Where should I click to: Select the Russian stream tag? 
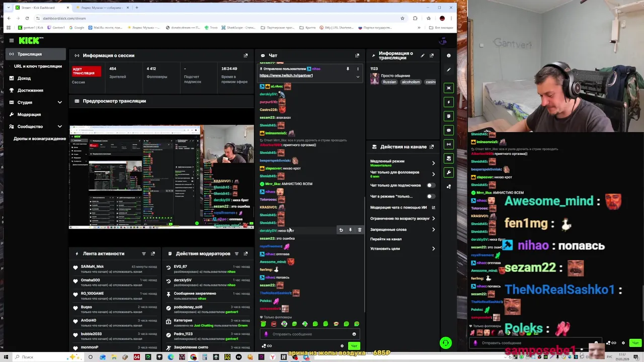coord(389,82)
